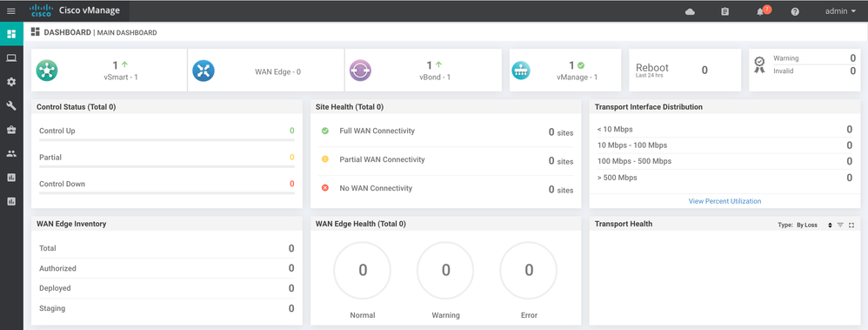The image size is (868, 330).
Task: Open the lower chart icon in the sidebar
Action: pos(11,201)
